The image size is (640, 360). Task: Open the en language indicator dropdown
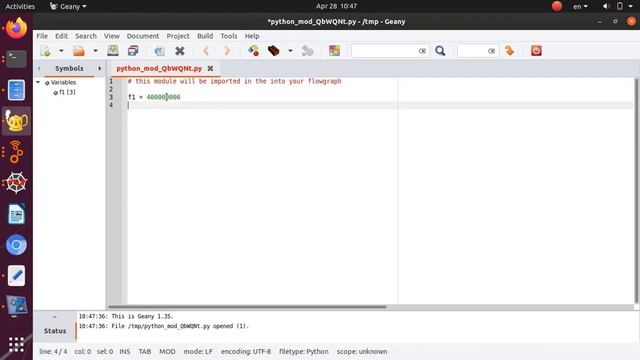point(580,7)
